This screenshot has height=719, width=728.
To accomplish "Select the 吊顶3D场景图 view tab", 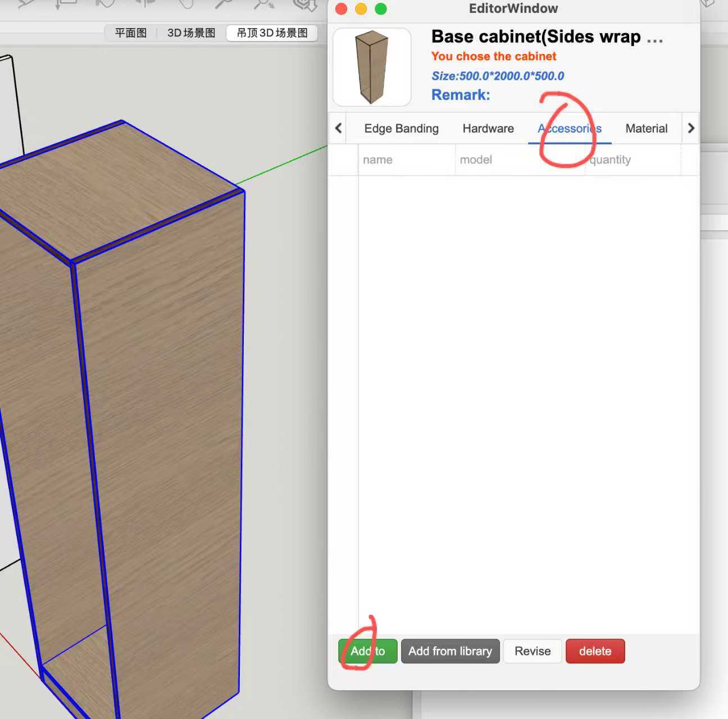I will click(272, 33).
